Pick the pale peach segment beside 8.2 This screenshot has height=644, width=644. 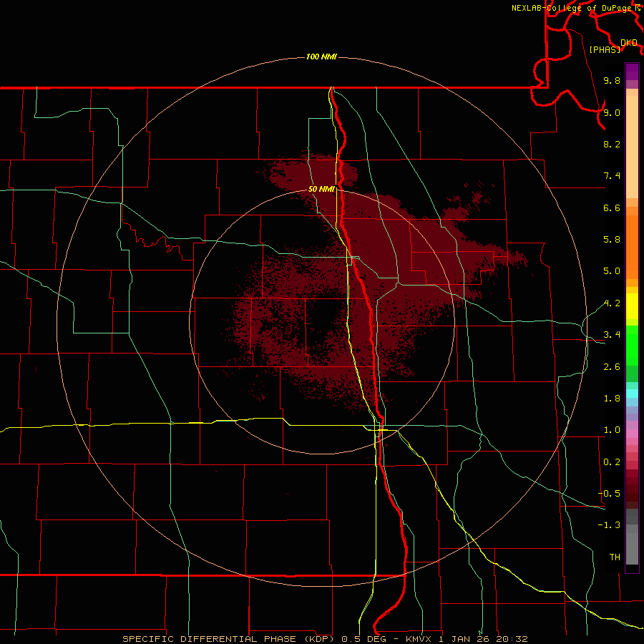(632, 147)
